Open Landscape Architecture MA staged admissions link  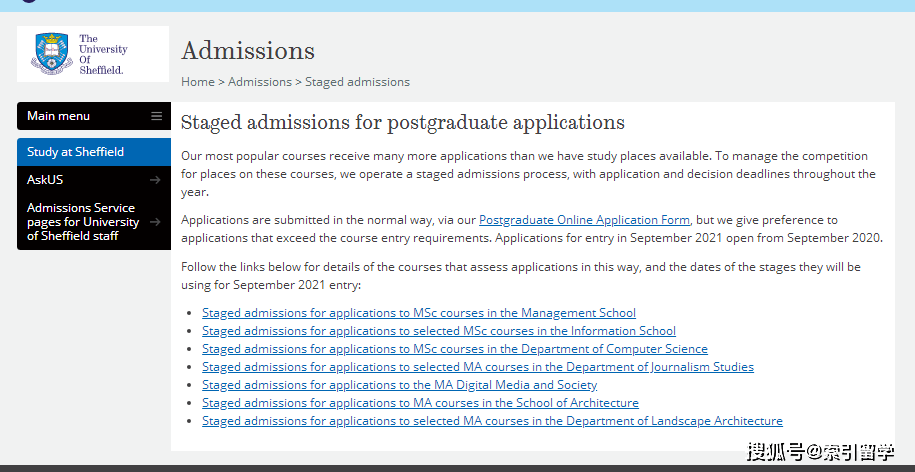coord(492,421)
